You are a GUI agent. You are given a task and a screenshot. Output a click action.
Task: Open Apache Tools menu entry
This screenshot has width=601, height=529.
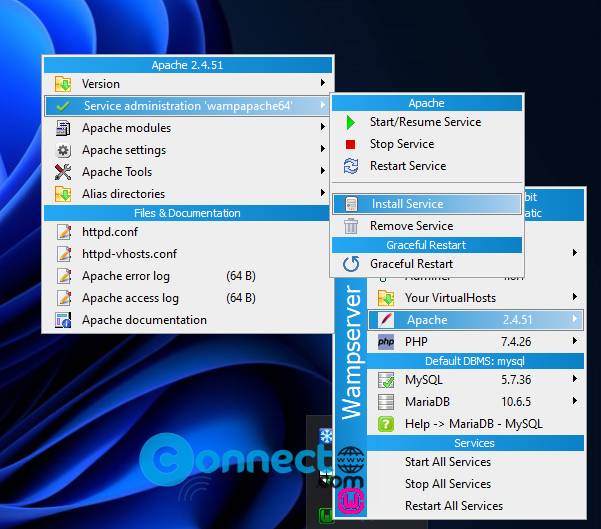[x=187, y=172]
